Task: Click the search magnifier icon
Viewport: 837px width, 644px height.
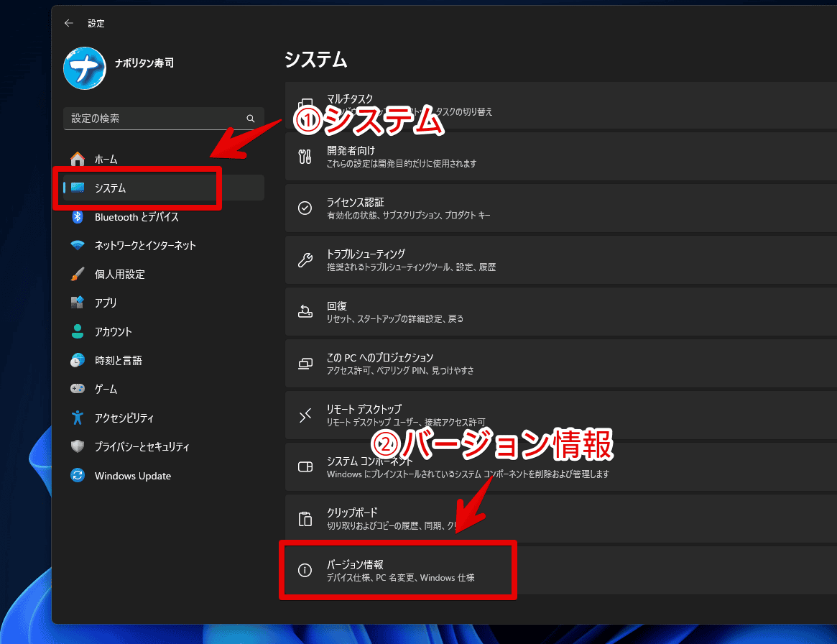Action: coord(250,119)
